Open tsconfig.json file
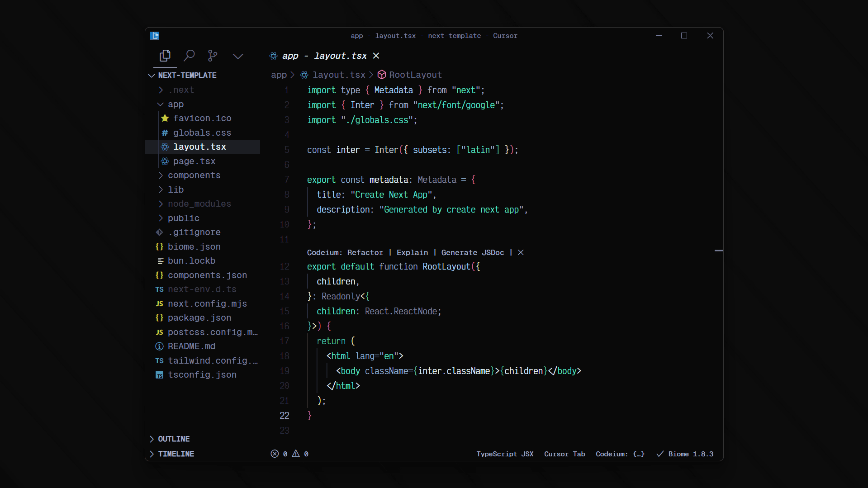The height and width of the screenshot is (488, 868). (x=202, y=375)
